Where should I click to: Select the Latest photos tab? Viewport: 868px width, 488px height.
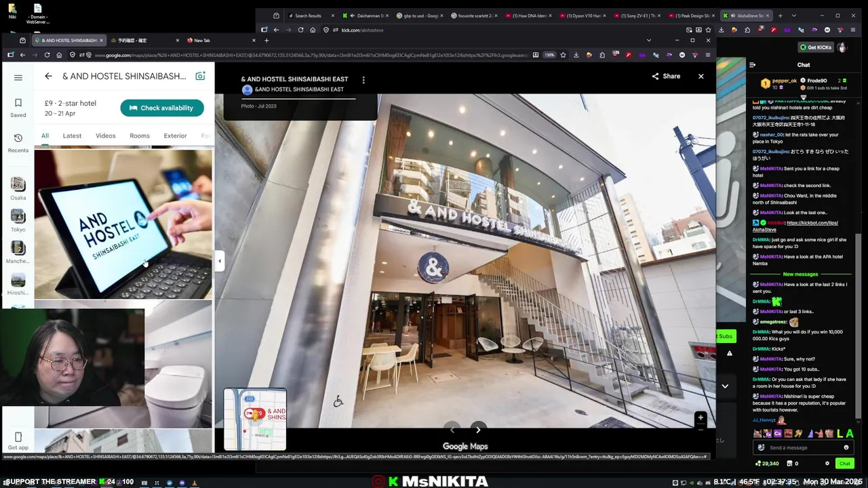[x=72, y=136]
